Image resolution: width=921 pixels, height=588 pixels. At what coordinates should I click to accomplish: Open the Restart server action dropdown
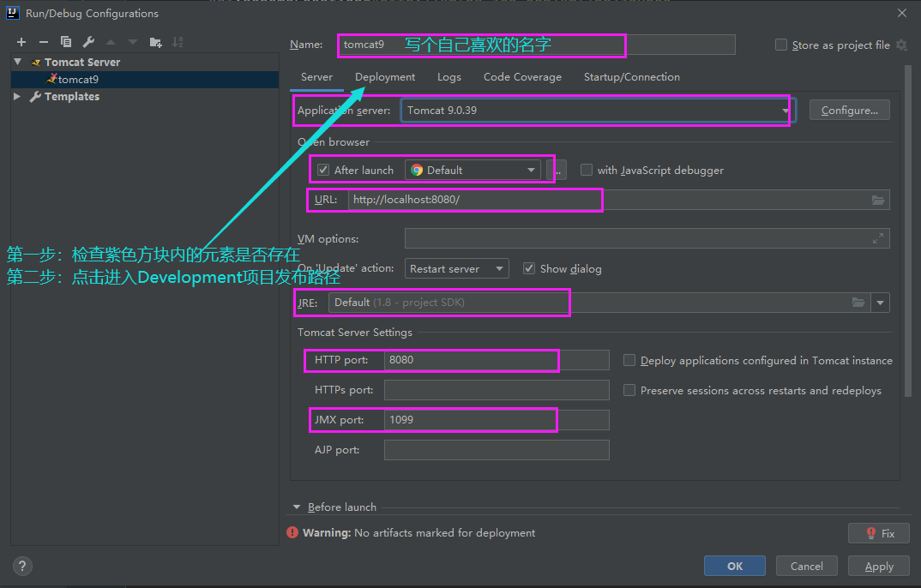tap(456, 269)
